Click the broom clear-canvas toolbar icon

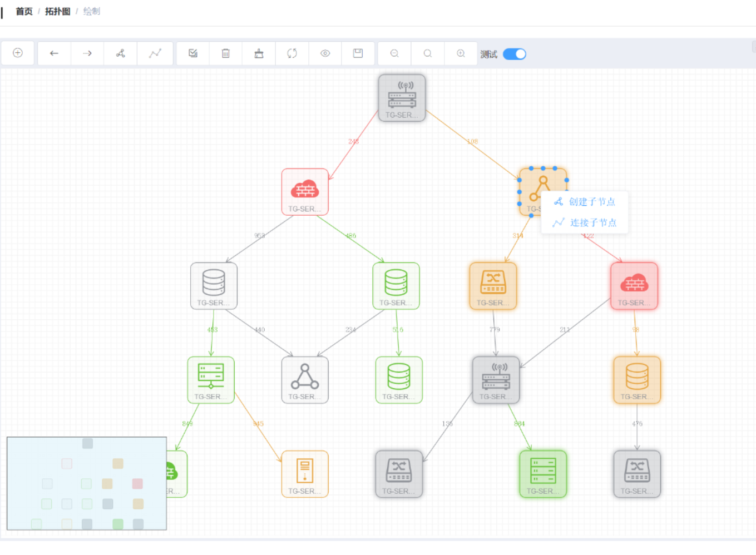[x=259, y=53]
